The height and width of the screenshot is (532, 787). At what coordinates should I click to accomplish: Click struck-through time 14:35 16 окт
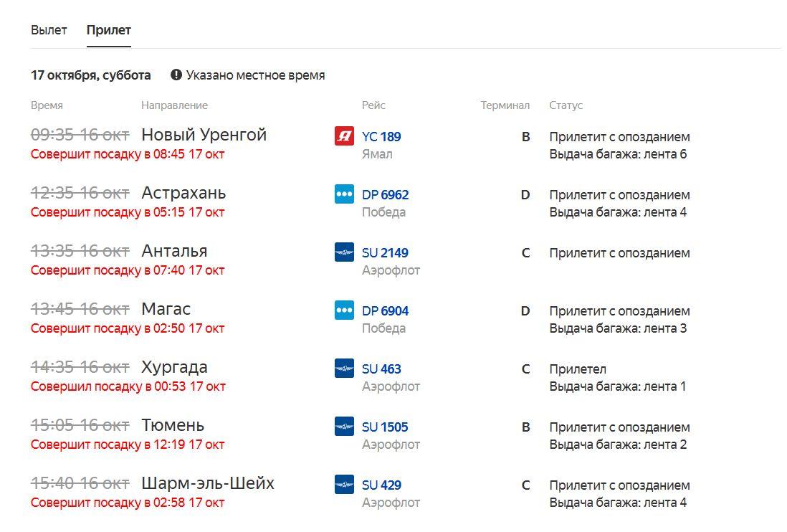[x=80, y=367]
